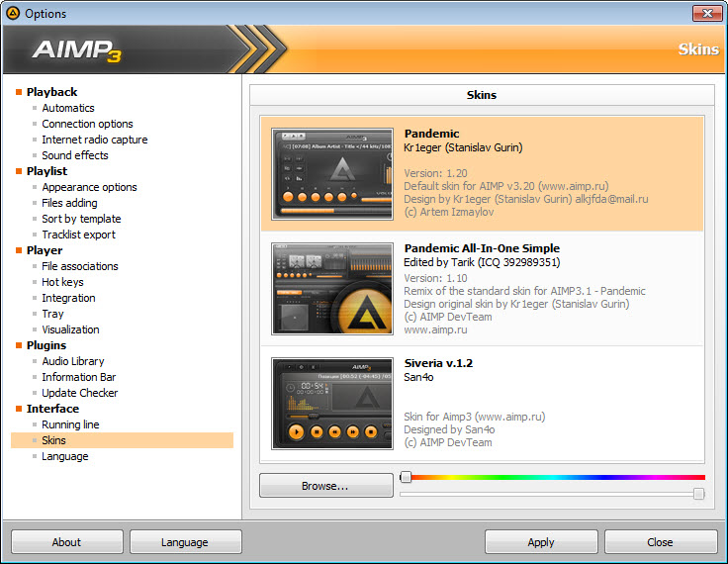Apply the skin settings
The height and width of the screenshot is (564, 728).
[541, 541]
